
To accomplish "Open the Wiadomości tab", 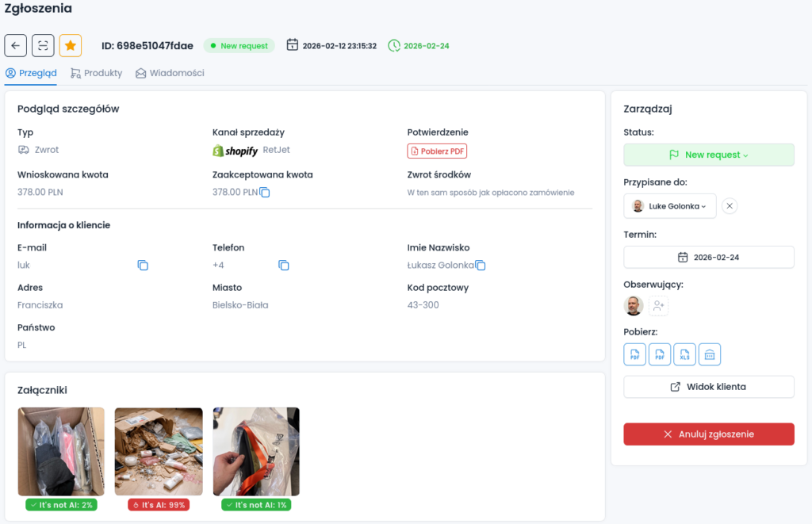I will (x=170, y=73).
